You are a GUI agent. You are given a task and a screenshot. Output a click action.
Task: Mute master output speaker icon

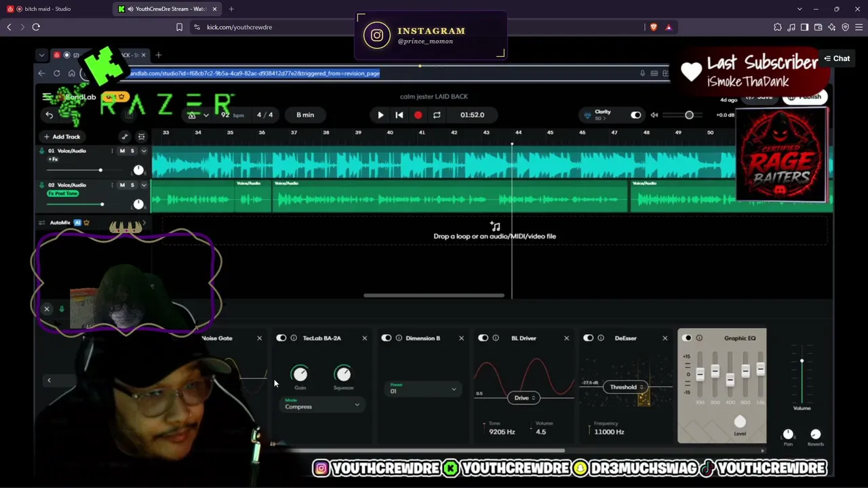(654, 115)
